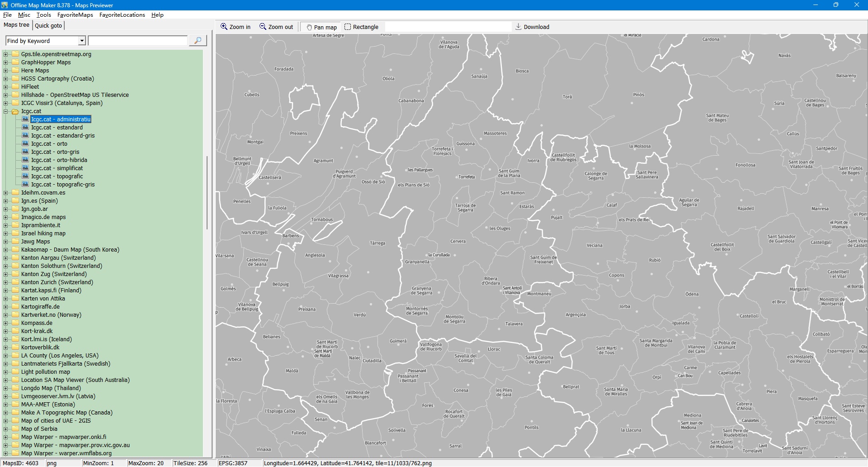Open the Help menu
This screenshot has width=868, height=467.
(157, 15)
